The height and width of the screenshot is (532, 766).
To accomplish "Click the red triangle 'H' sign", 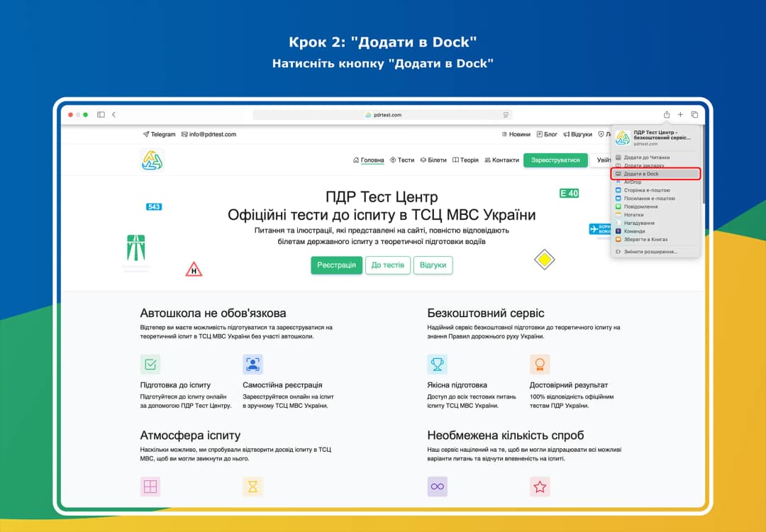I will [194, 270].
